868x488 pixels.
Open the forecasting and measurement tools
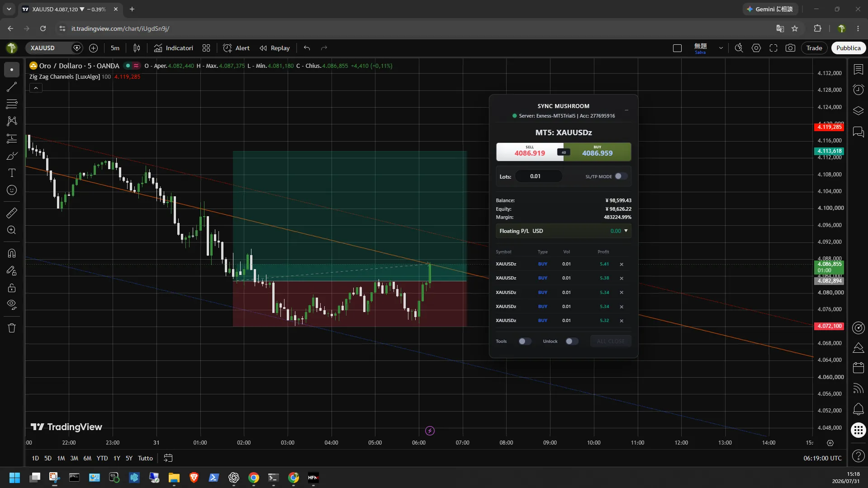point(12,138)
